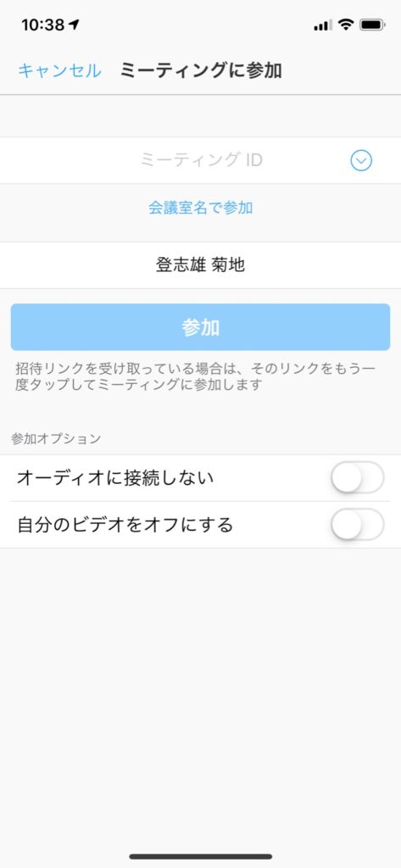Open the meeting ID history dropdown chevron
Image resolution: width=401 pixels, height=868 pixels.
tap(361, 160)
